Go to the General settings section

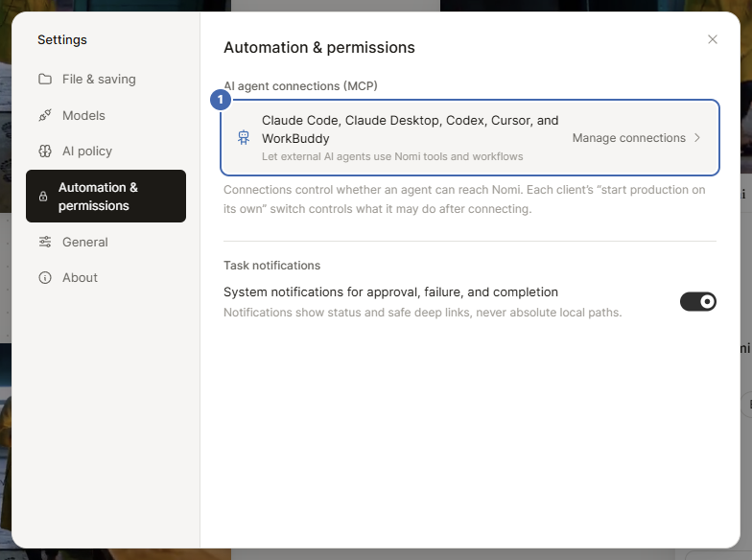click(x=106, y=242)
